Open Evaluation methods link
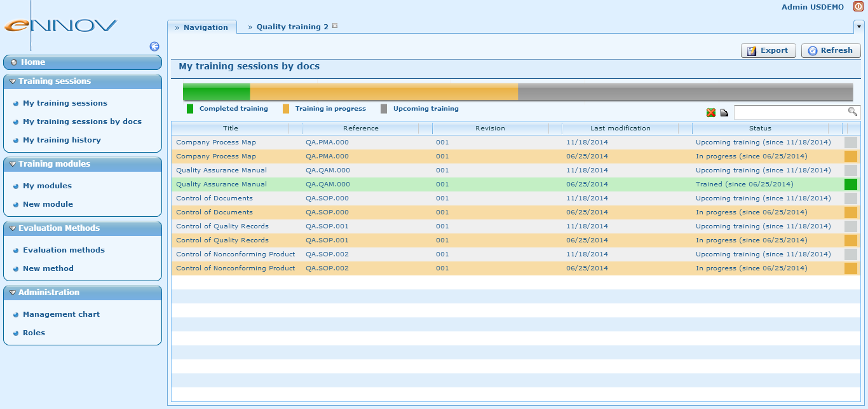The height and width of the screenshot is (409, 868). pyautogui.click(x=64, y=250)
